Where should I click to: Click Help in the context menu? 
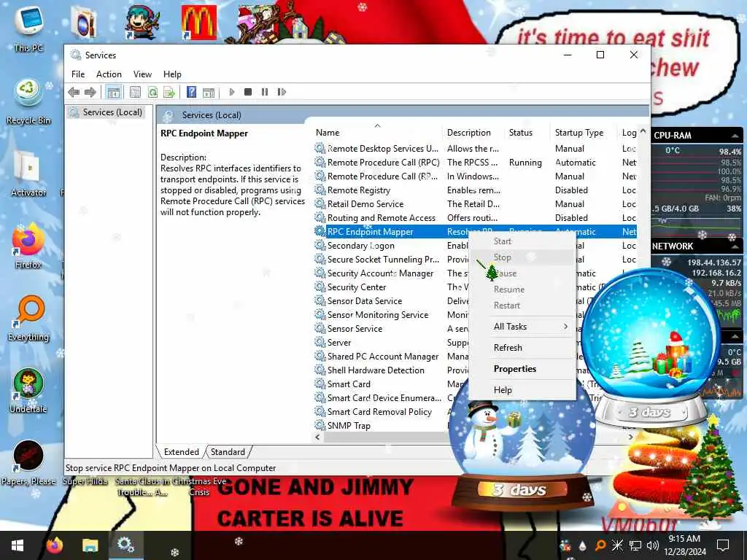tap(522, 390)
